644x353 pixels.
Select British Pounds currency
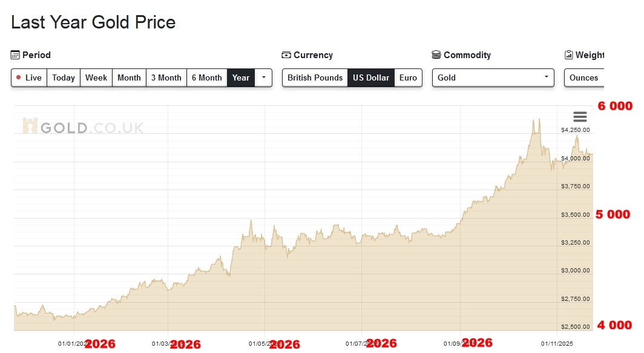coord(315,78)
